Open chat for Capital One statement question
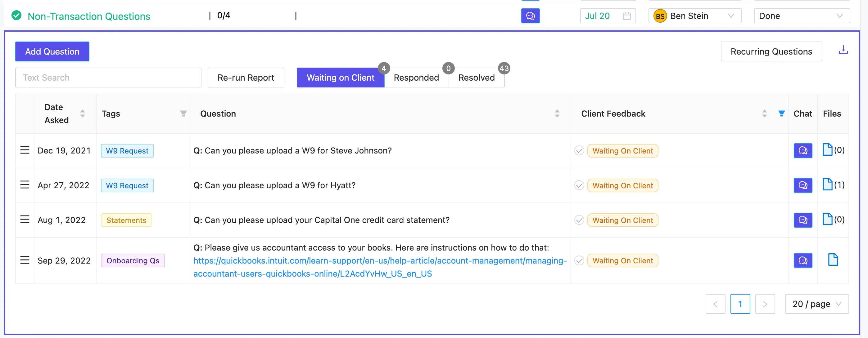This screenshot has height=338, width=868. point(802,220)
